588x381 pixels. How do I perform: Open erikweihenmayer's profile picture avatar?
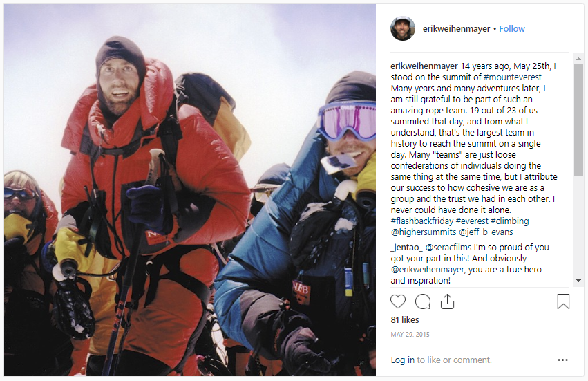(x=403, y=28)
